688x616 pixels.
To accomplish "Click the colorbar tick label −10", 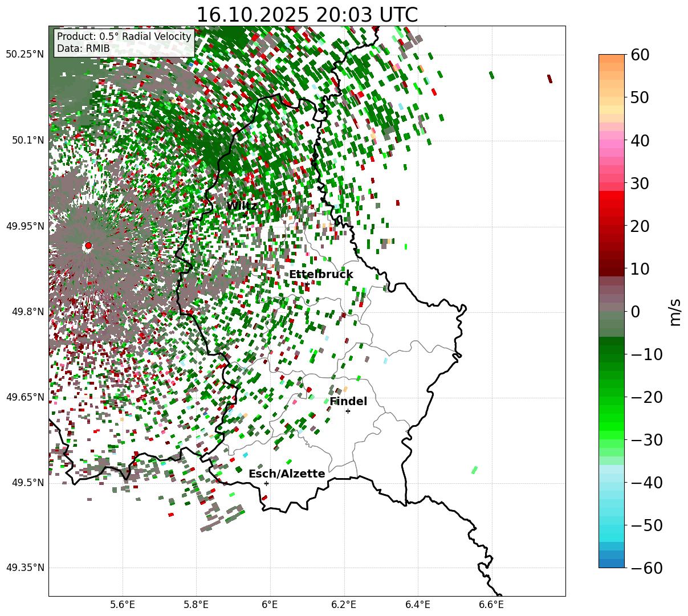I will click(645, 354).
